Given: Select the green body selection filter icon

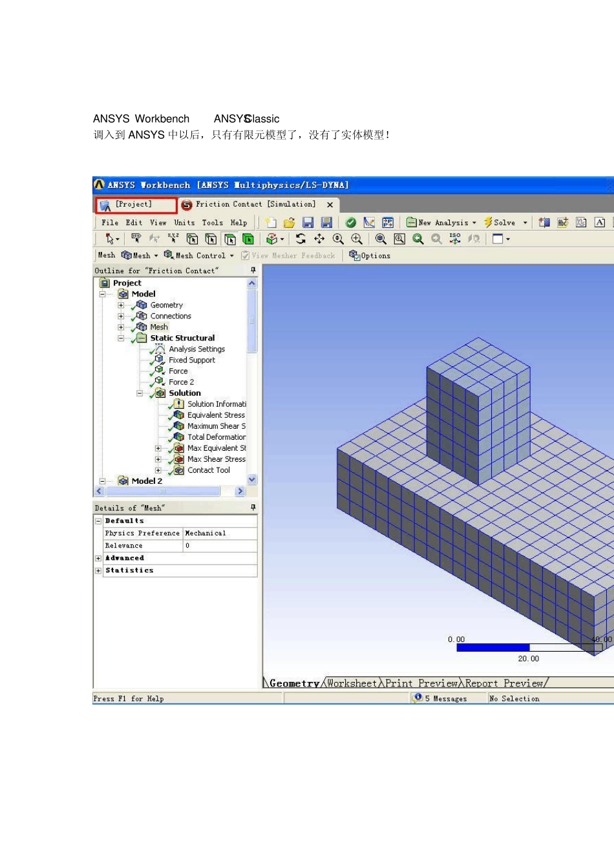Looking at the screenshot, I should 248,239.
